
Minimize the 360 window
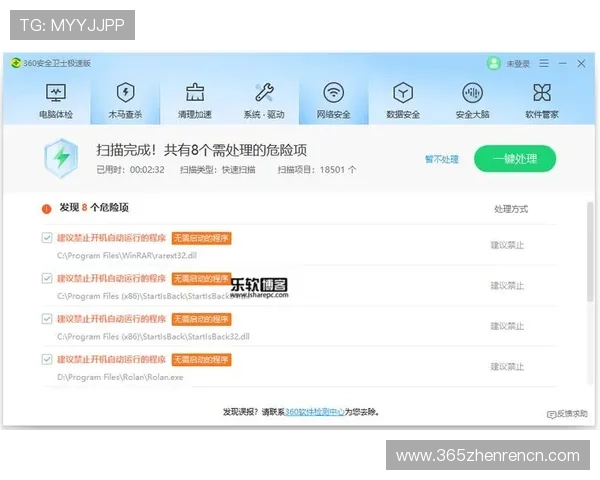click(562, 63)
